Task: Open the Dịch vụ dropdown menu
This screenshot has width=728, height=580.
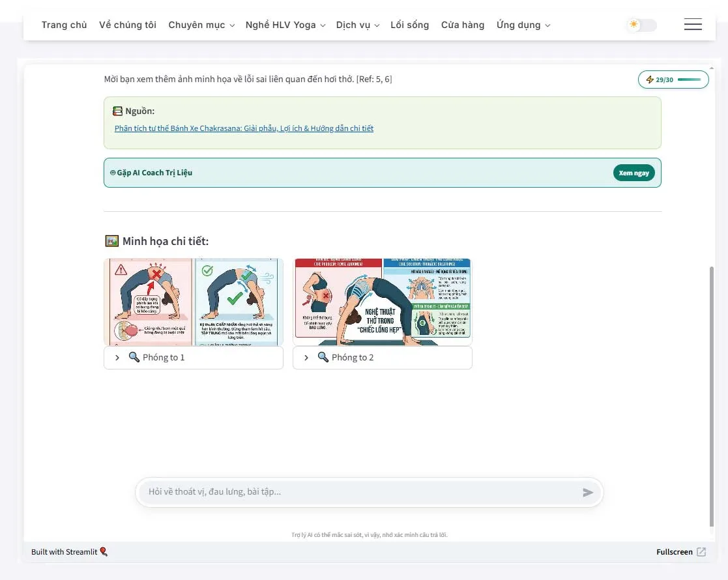Action: pyautogui.click(x=358, y=25)
